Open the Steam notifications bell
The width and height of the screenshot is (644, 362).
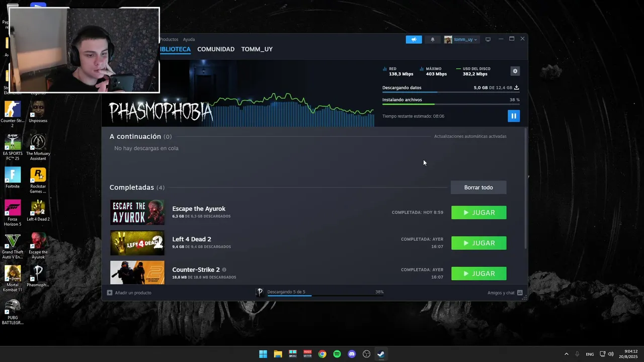tap(432, 39)
